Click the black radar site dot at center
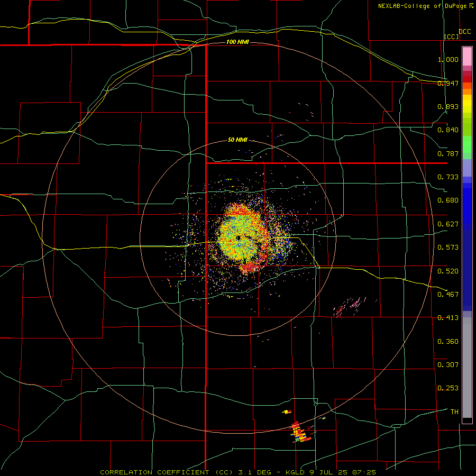476x476 pixels. coord(239,237)
